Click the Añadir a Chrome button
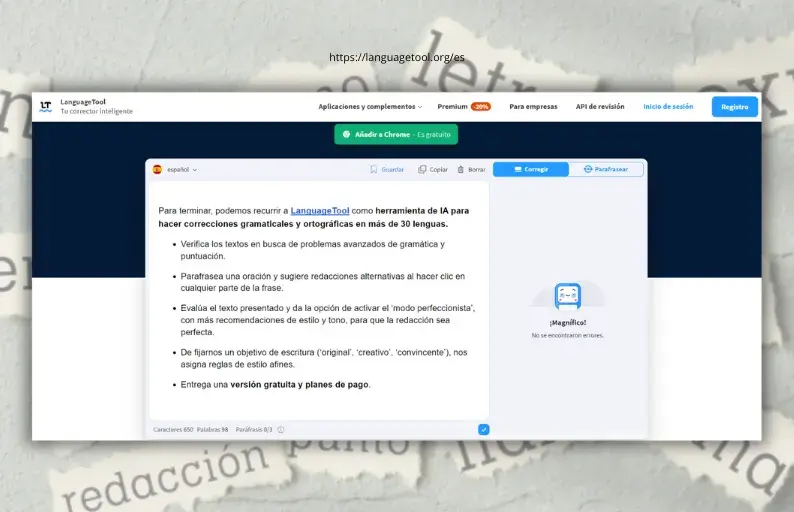Image resolution: width=794 pixels, height=512 pixels. pos(395,134)
